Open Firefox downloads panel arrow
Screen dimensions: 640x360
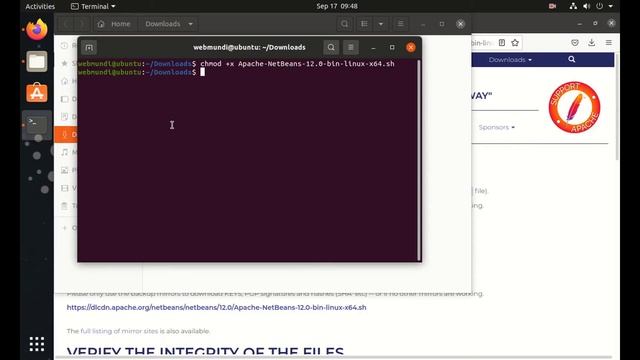point(591,42)
